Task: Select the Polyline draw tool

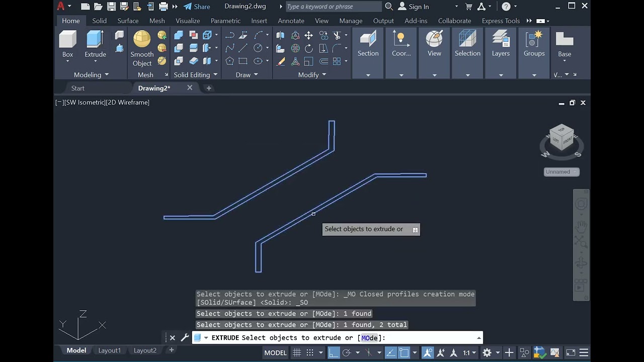Action: click(230, 35)
